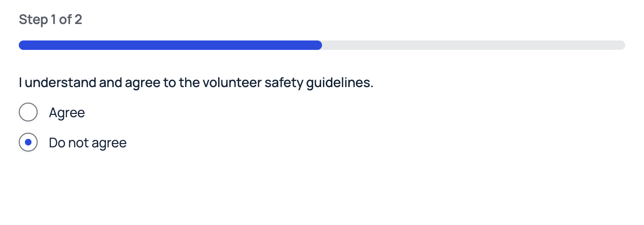Click the "Do not agree" label text
The image size is (644, 225).
87,143
